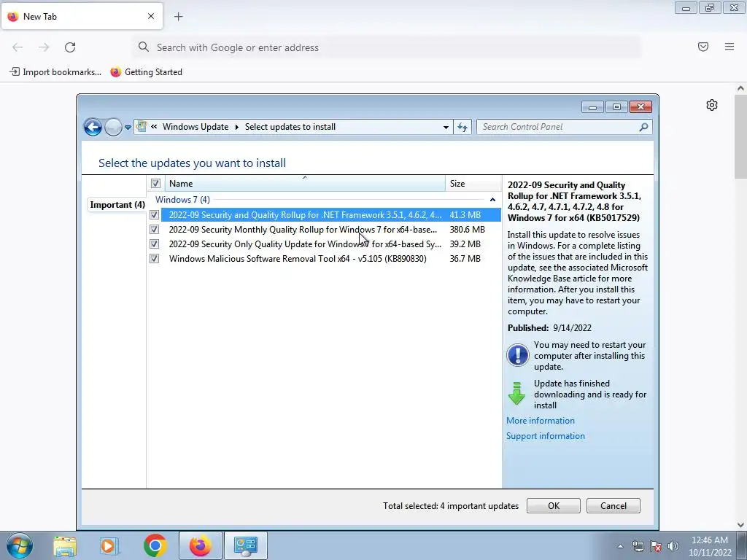Open the taskbar clock showing 12:46 AM
This screenshot has width=747, height=560.
coord(709,546)
